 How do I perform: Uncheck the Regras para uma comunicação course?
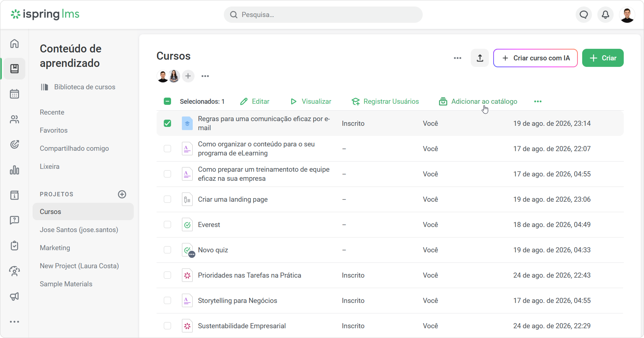tap(167, 123)
